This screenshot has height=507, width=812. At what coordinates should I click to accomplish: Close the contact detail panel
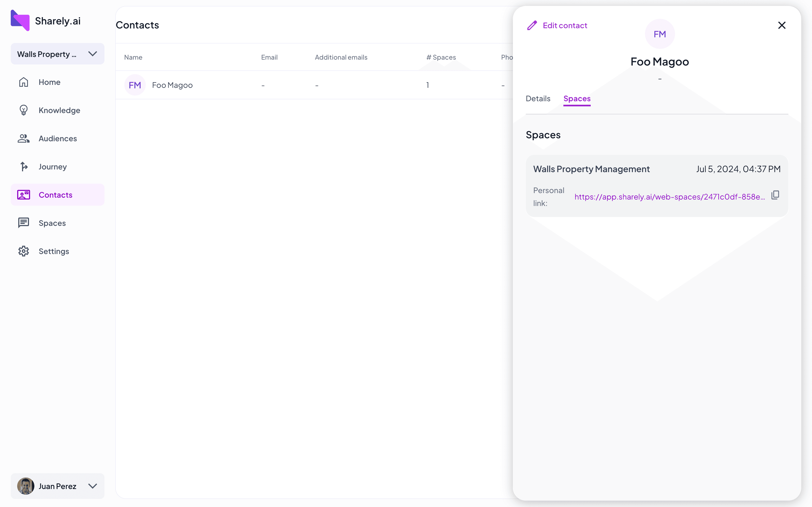click(781, 25)
